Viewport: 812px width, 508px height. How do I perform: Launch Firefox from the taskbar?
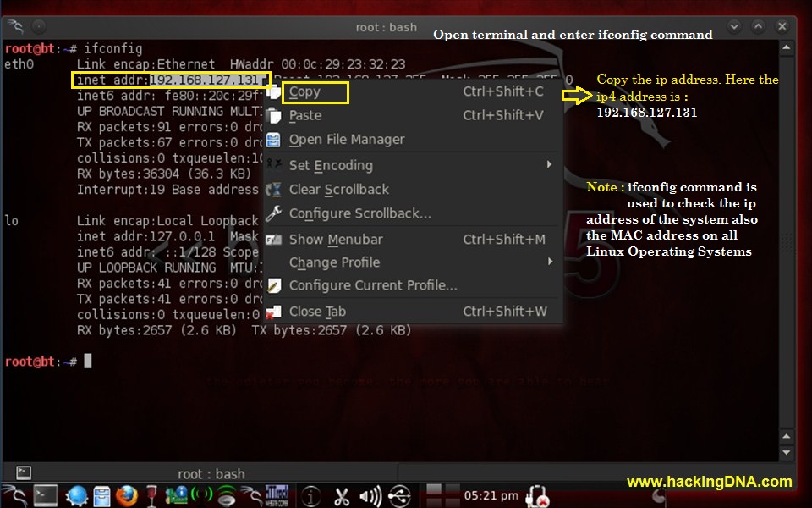[126, 496]
